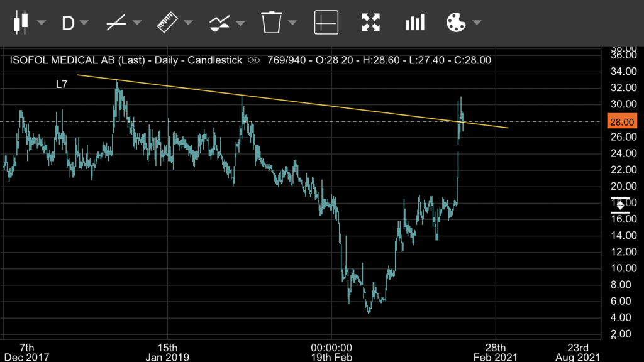Open the indicators/studies tool

[x=219, y=23]
